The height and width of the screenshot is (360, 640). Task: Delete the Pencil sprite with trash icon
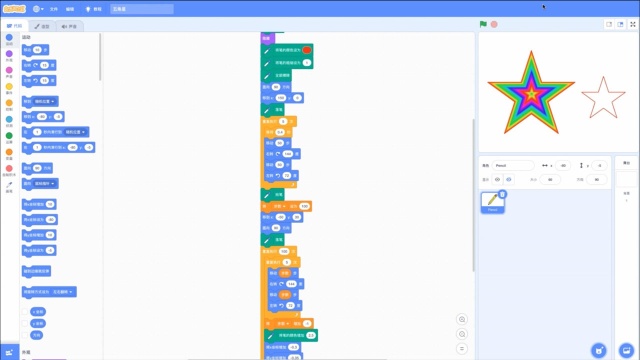tap(502, 194)
